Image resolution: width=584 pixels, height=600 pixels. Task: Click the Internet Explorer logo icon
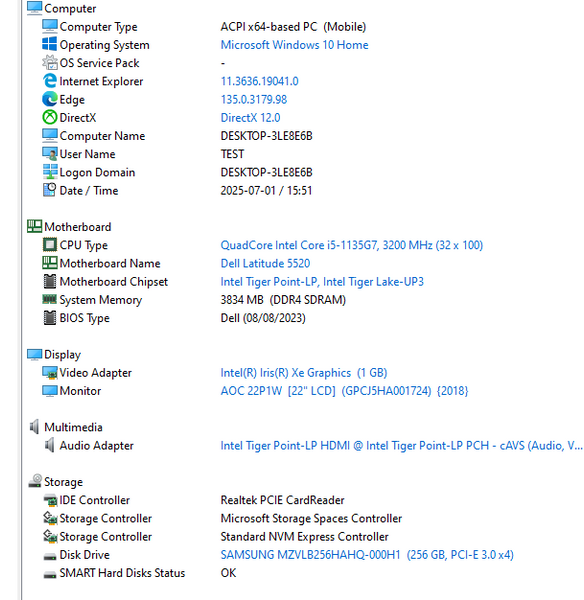(50, 81)
